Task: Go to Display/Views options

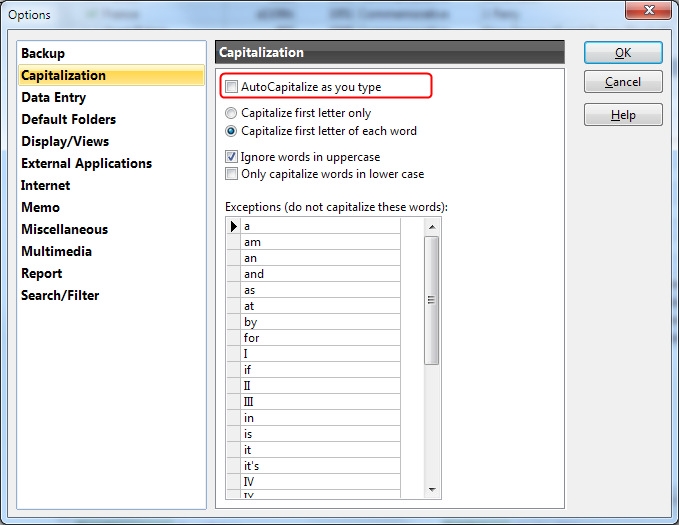Action: (x=65, y=141)
